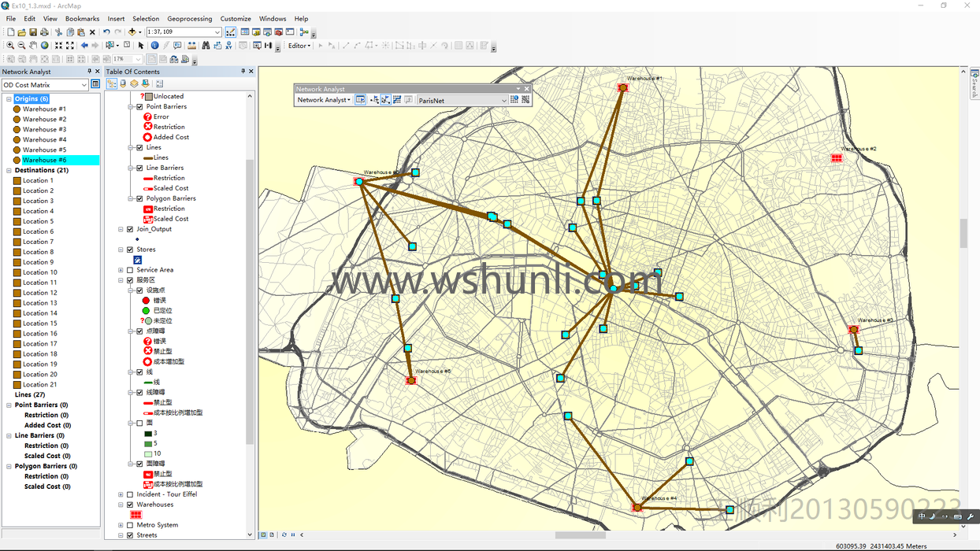The width and height of the screenshot is (980, 551).
Task: Select the Identify tool blue info icon
Action: (154, 46)
